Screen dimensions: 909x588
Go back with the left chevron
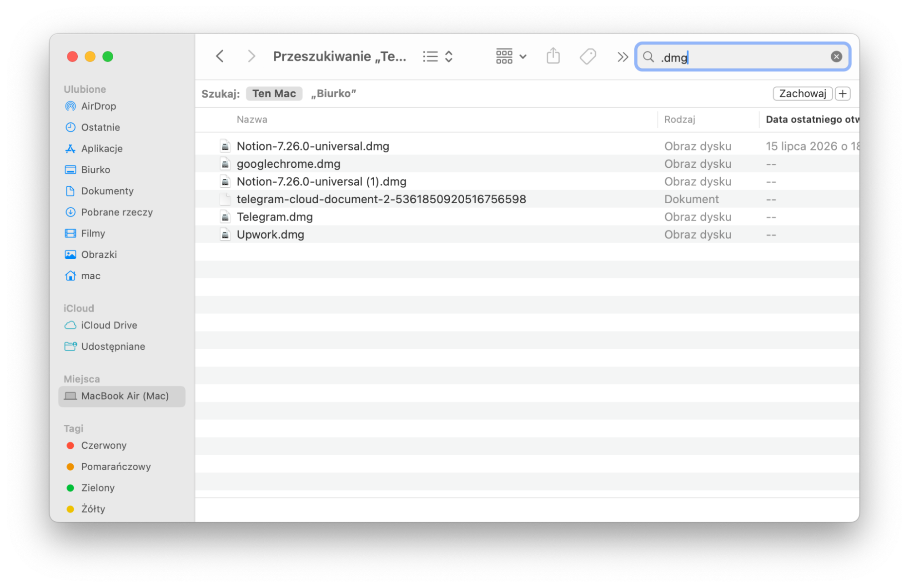point(220,56)
